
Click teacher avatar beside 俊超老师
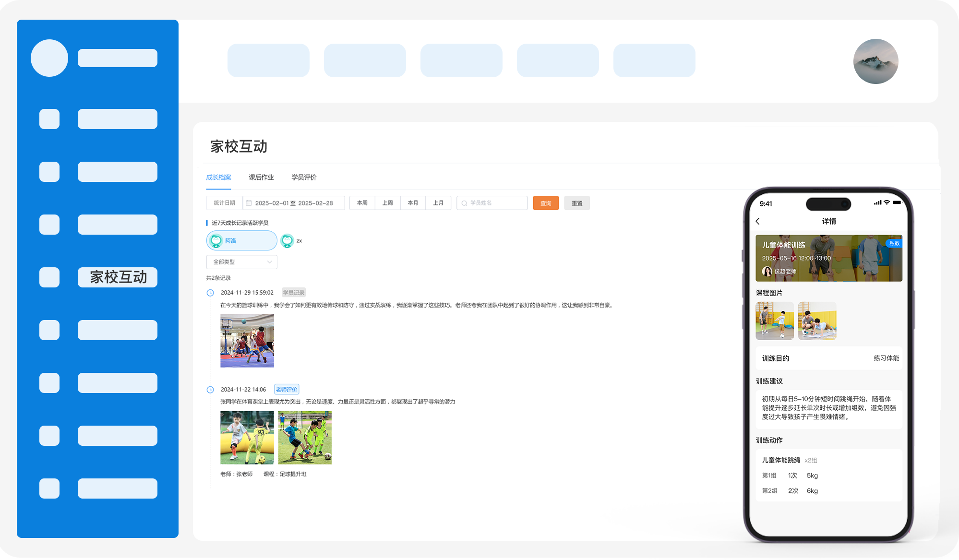click(x=767, y=271)
